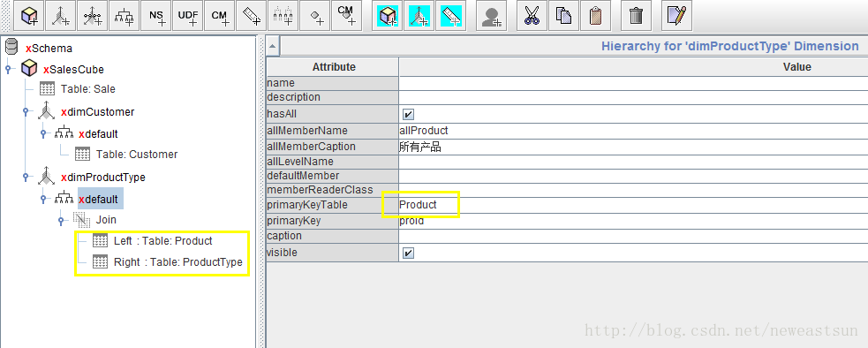Viewport: 868px width, 348px height.
Task: Click the Paste clipboard icon
Action: 595,16
